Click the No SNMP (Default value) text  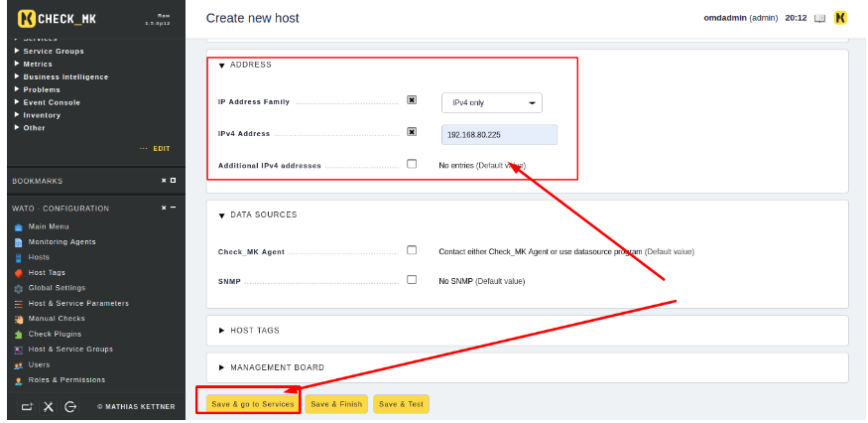tap(481, 281)
